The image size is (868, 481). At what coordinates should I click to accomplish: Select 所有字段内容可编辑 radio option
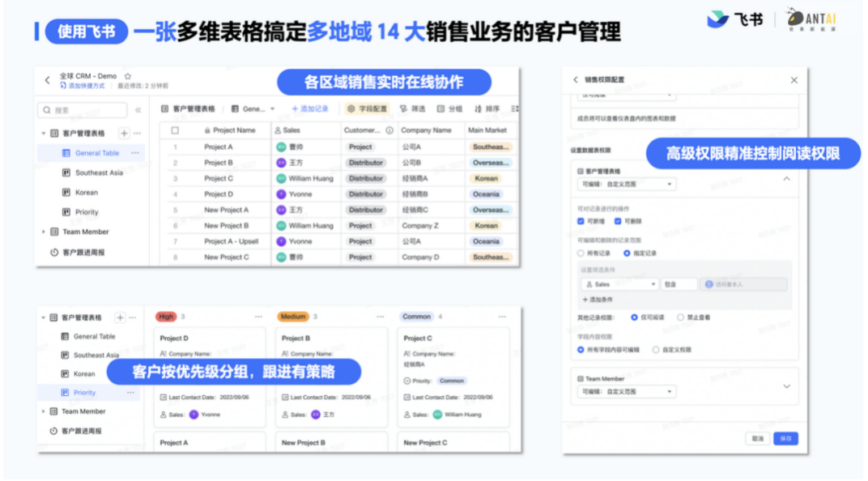coord(581,350)
